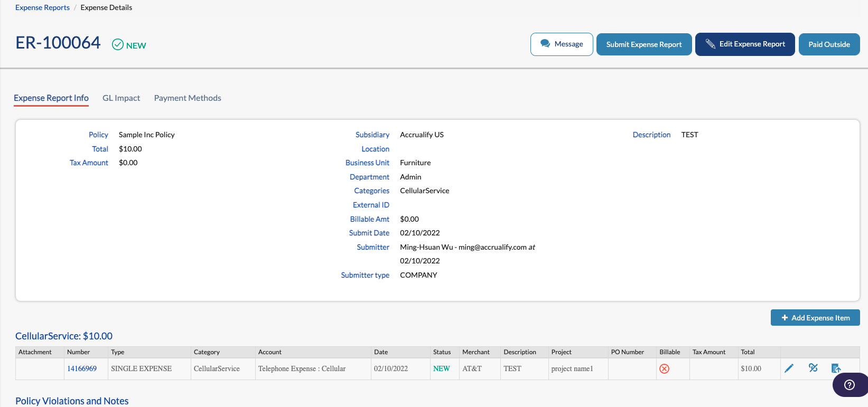Image resolution: width=868 pixels, height=407 pixels.
Task: Click the Paid Outside button
Action: (829, 44)
